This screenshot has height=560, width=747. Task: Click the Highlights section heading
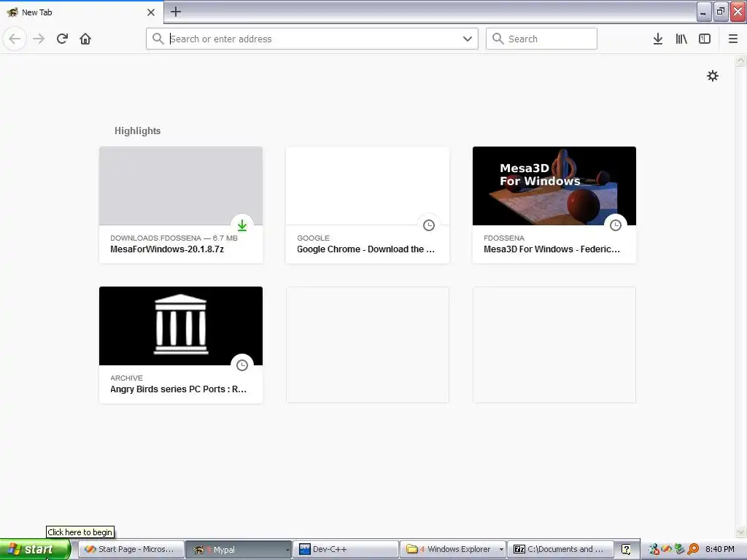coord(137,131)
